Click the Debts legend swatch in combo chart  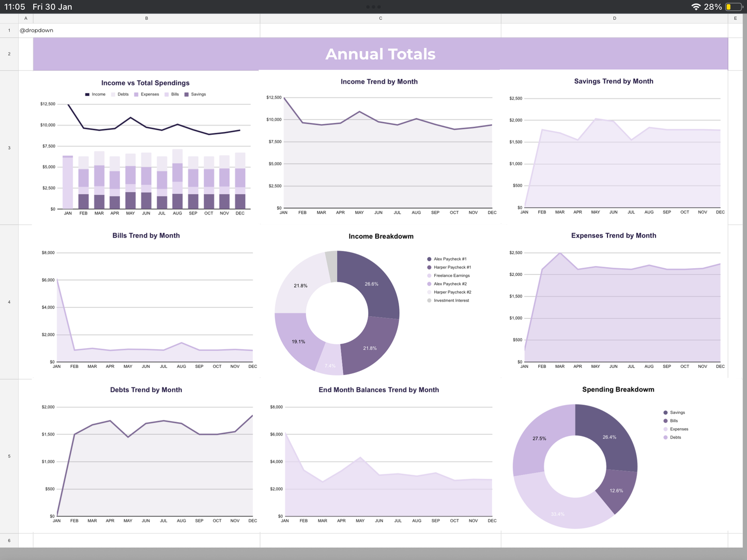pos(113,95)
